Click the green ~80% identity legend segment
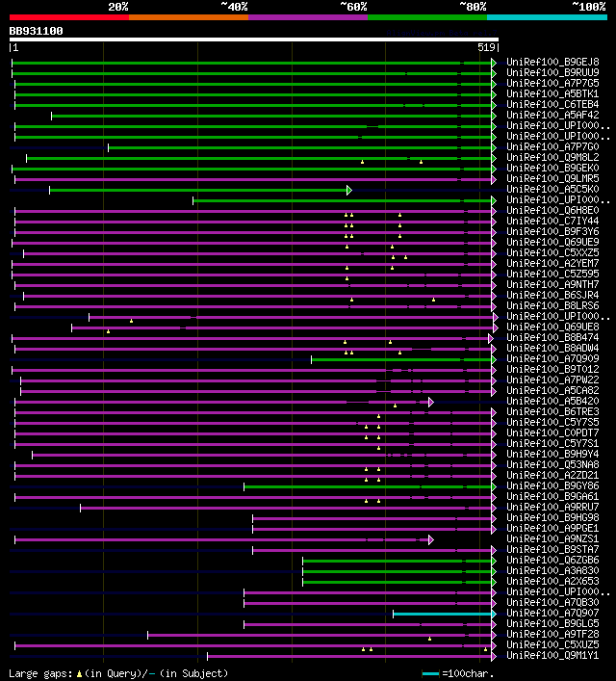616x681 pixels. coord(427,17)
